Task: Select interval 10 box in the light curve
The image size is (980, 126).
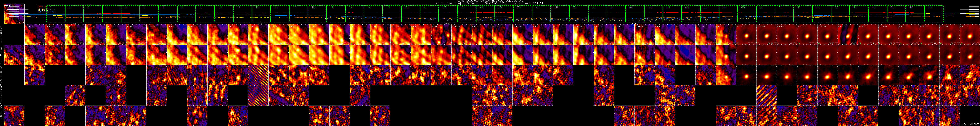Action: 224,14
